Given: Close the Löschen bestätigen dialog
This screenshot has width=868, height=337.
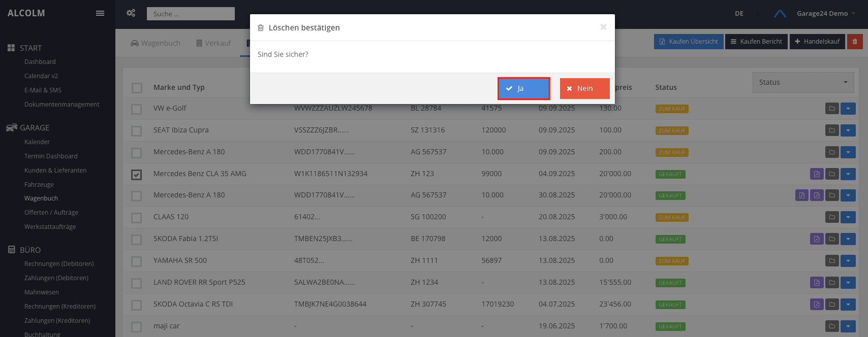Looking at the screenshot, I should [603, 27].
